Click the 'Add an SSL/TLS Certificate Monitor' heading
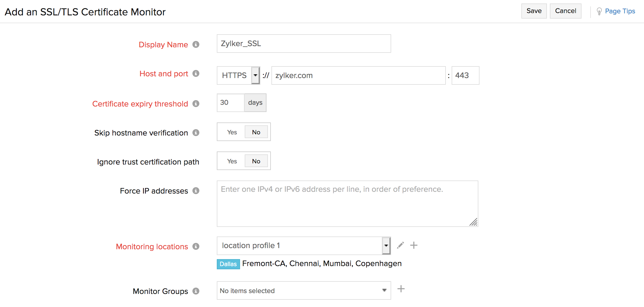This screenshot has width=644, height=307. click(85, 12)
